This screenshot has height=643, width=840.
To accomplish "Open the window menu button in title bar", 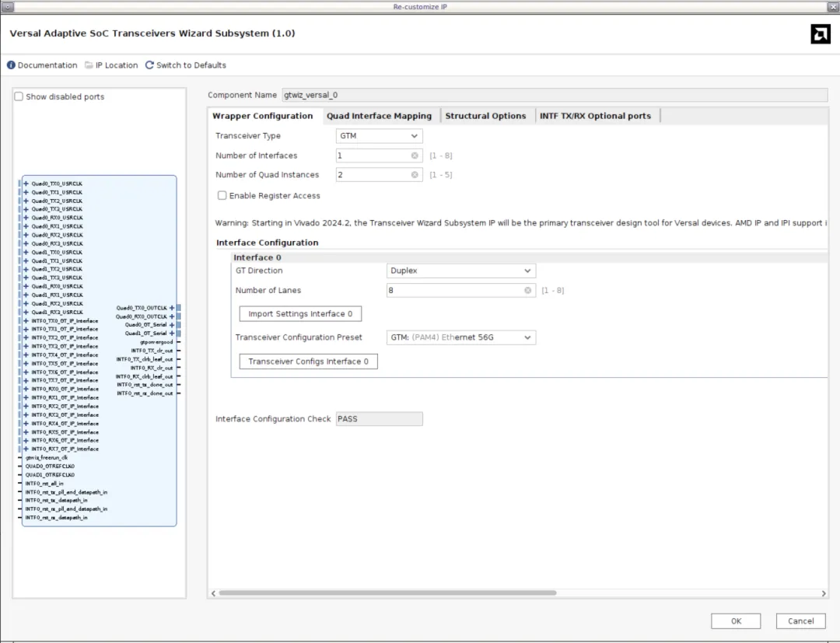I will 8,6.
